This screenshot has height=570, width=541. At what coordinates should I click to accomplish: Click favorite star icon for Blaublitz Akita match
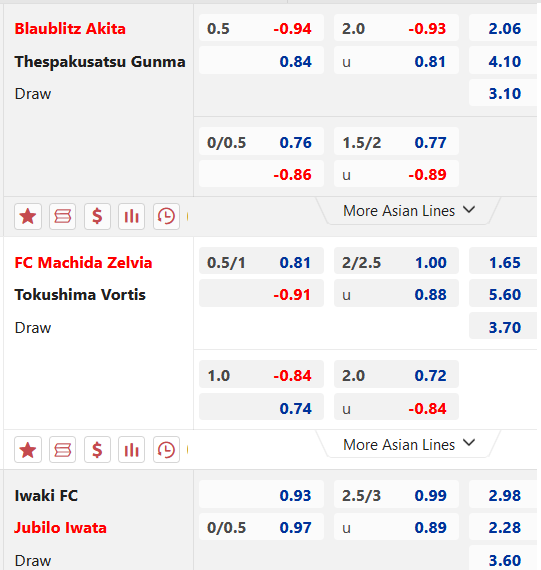click(x=28, y=217)
